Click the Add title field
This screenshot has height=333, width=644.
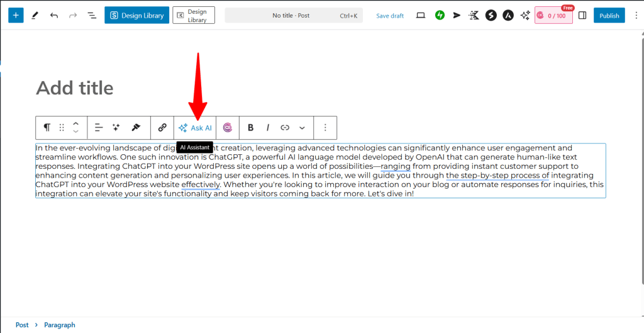74,88
